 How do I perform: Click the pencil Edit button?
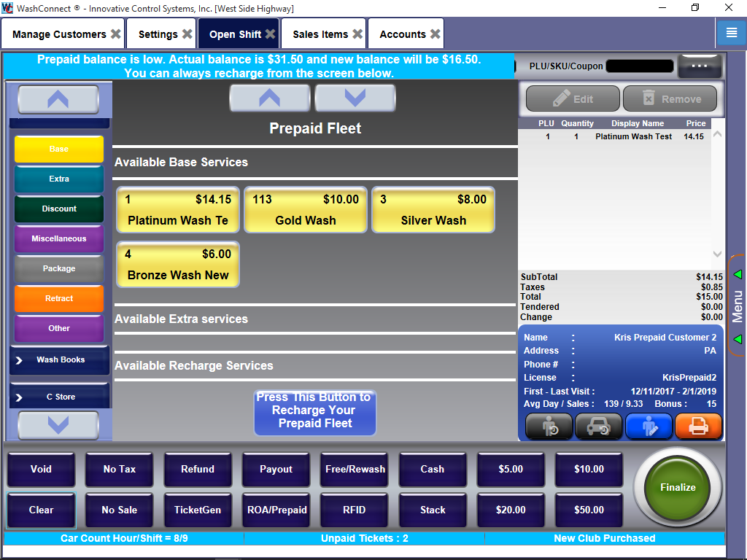[x=573, y=99]
